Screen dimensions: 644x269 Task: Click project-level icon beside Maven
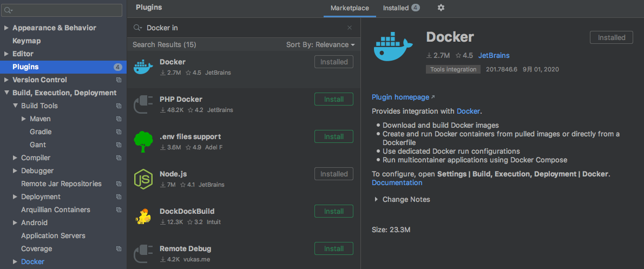119,119
